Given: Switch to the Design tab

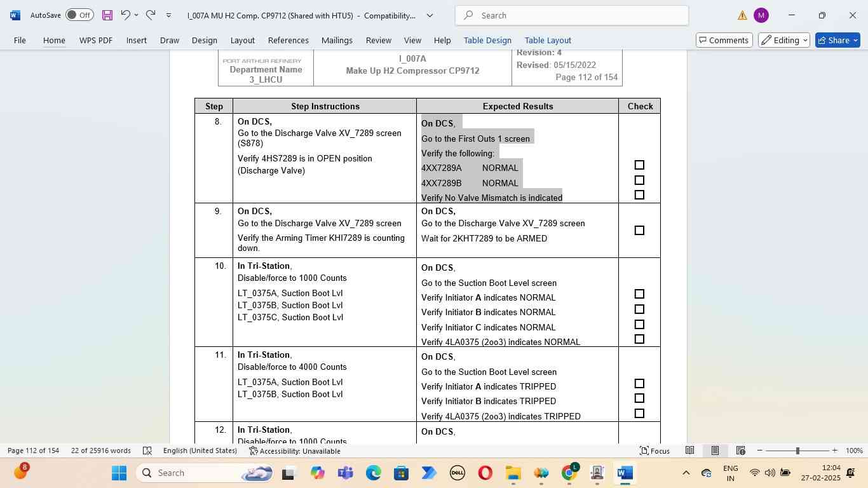Looking at the screenshot, I should click(205, 40).
